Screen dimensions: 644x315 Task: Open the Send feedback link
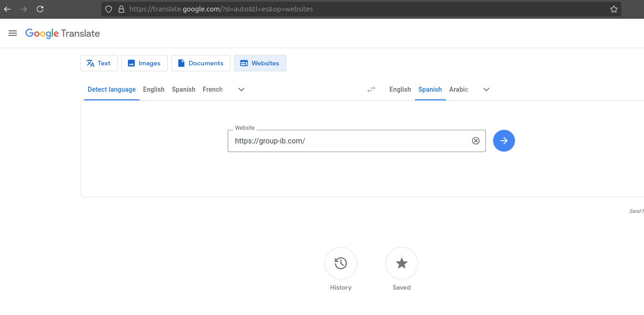tap(636, 211)
